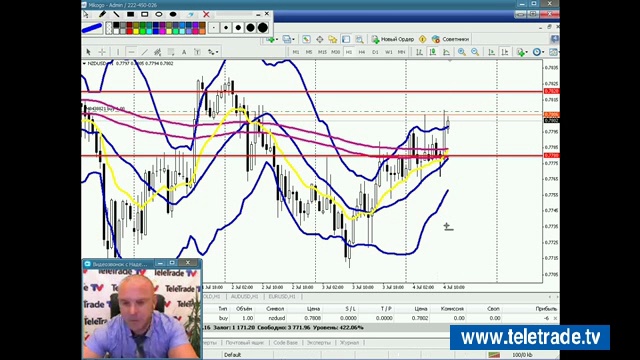
Task: Select the filled ellipse tool
Action: [173, 15]
